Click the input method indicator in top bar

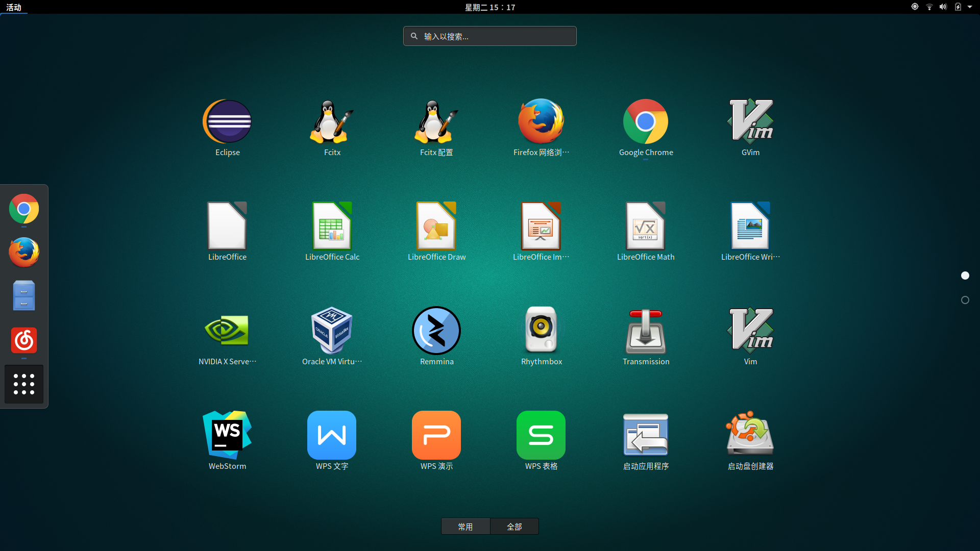pyautogui.click(x=915, y=7)
